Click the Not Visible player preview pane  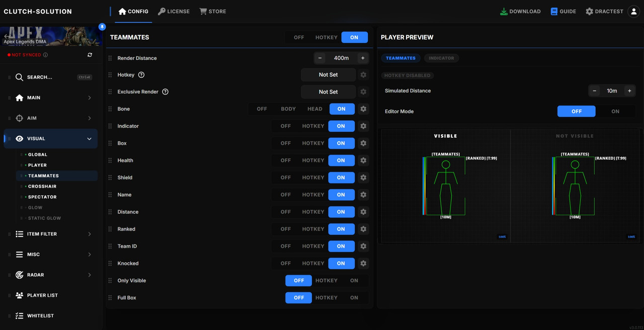point(575,186)
